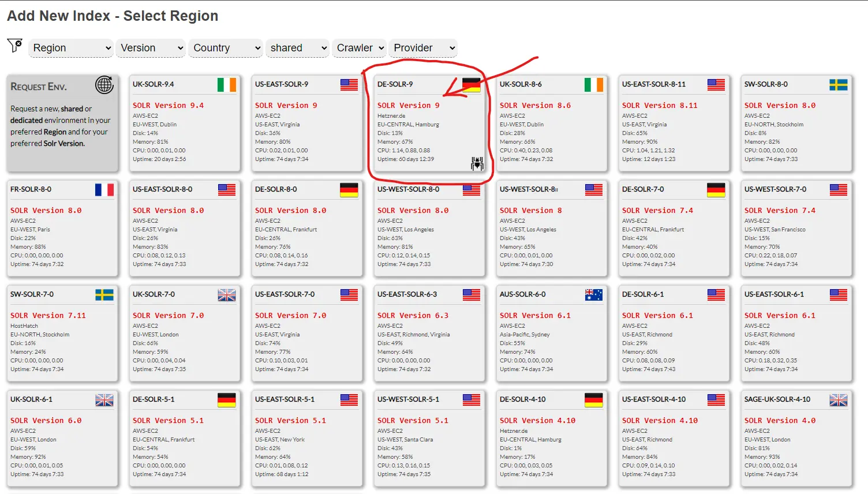The image size is (868, 494).
Task: Click the German flag on DE-SOLR-4-10 card
Action: 593,400
